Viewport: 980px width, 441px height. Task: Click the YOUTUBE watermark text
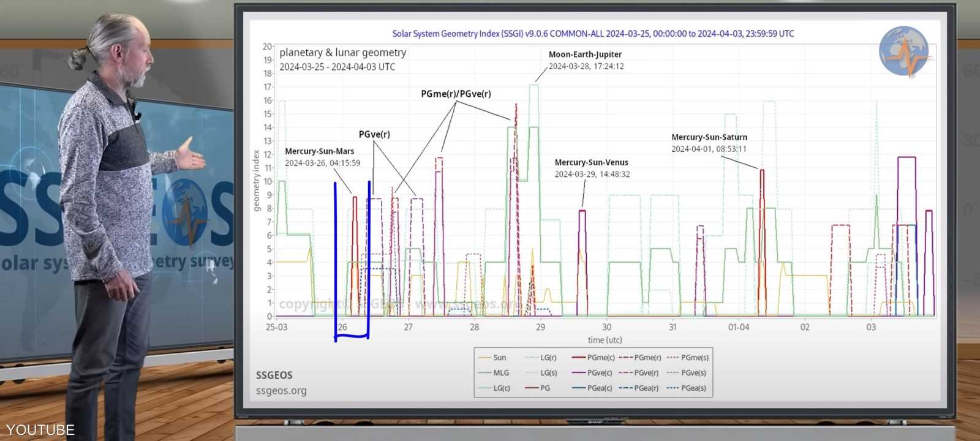point(40,430)
